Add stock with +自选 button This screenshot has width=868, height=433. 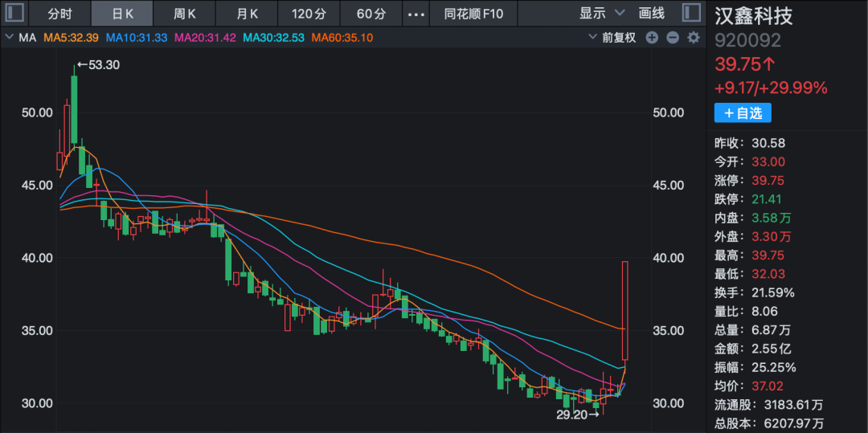click(x=742, y=113)
